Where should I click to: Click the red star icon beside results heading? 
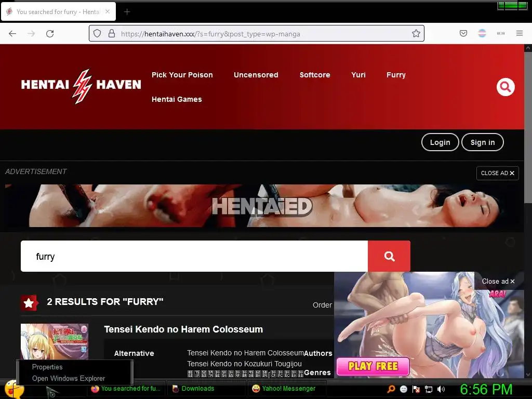click(x=29, y=303)
